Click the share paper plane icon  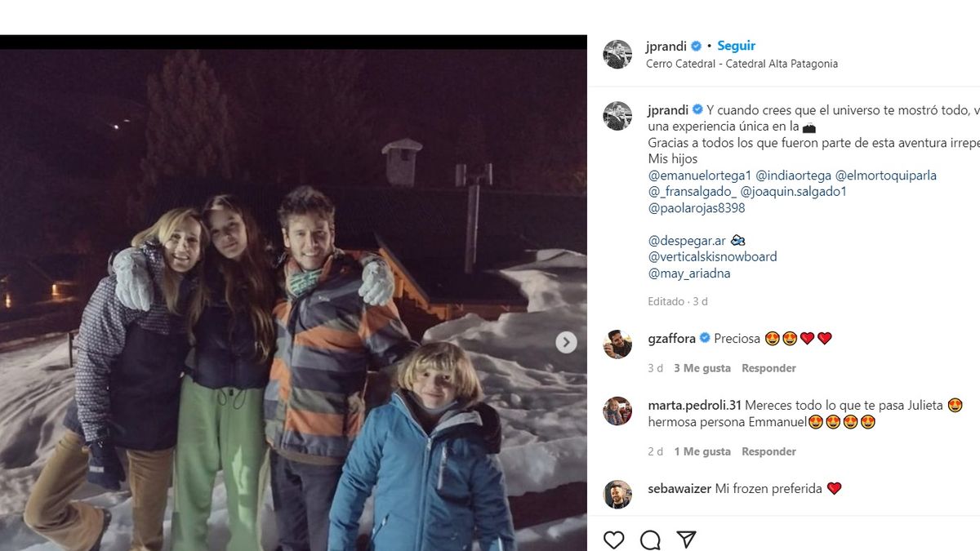(686, 540)
